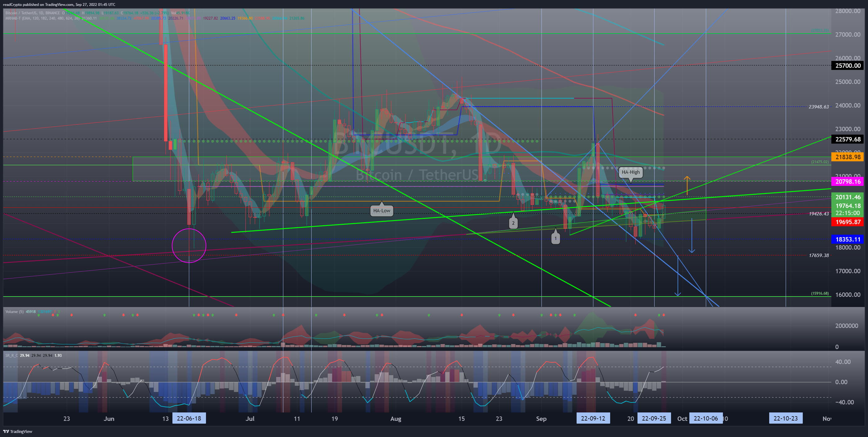The width and height of the screenshot is (868, 437).
Task: Click the magenta 20798.16 price label
Action: pyautogui.click(x=848, y=182)
